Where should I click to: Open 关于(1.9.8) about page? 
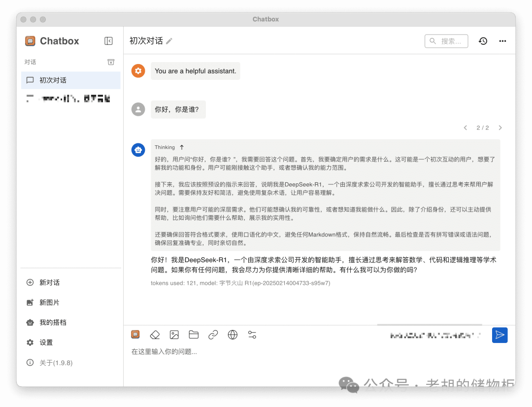[70, 363]
